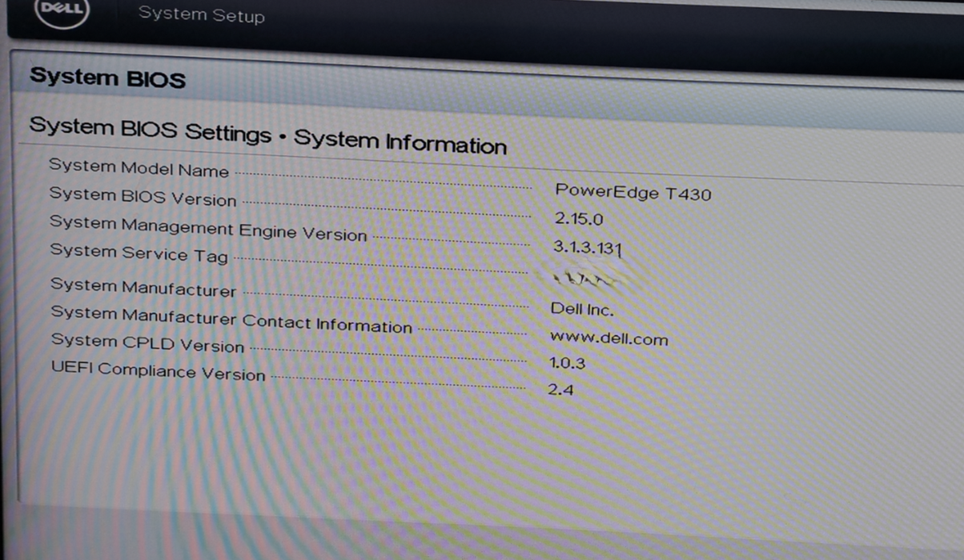Click System BIOS Settings breadcrumb heading

coord(268,134)
